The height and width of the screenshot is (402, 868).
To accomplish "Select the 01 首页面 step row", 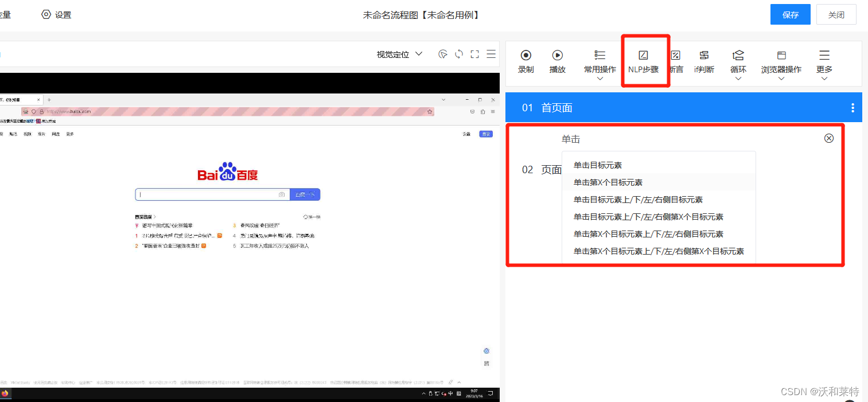I will 684,107.
